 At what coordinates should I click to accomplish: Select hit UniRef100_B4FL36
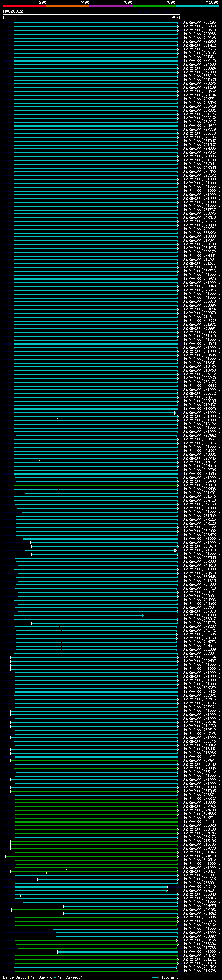199,137
